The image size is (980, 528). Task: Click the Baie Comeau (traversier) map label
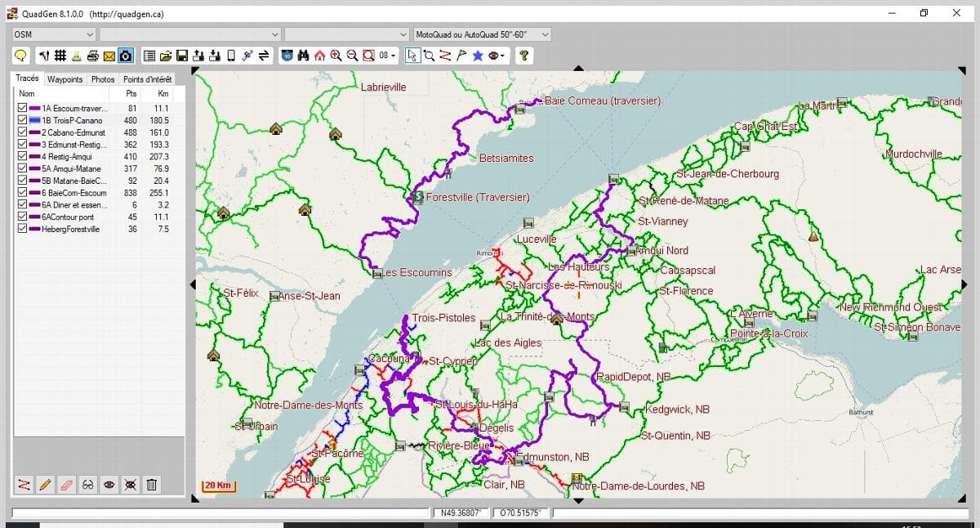pyautogui.click(x=603, y=101)
